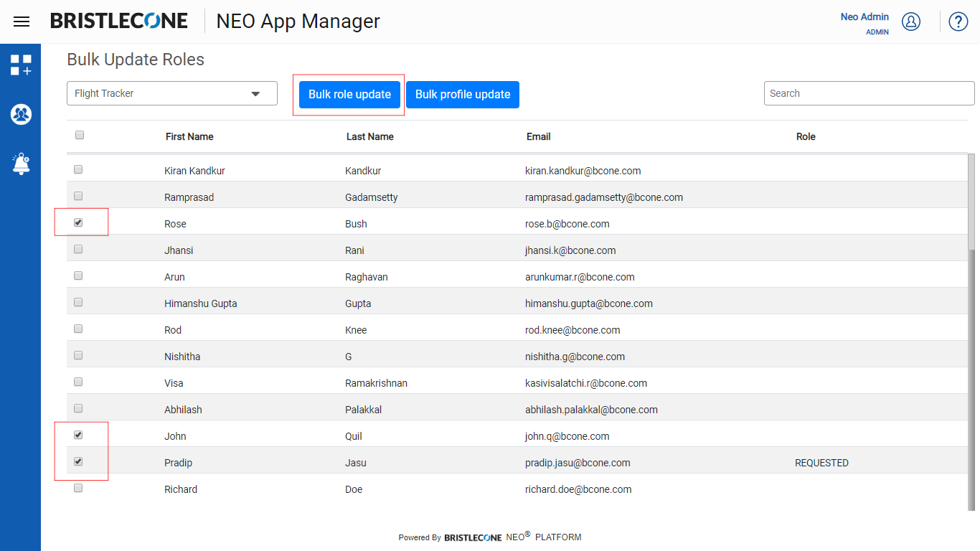Click the Bulk role update button
This screenshot has width=980, height=551.
[x=349, y=95]
